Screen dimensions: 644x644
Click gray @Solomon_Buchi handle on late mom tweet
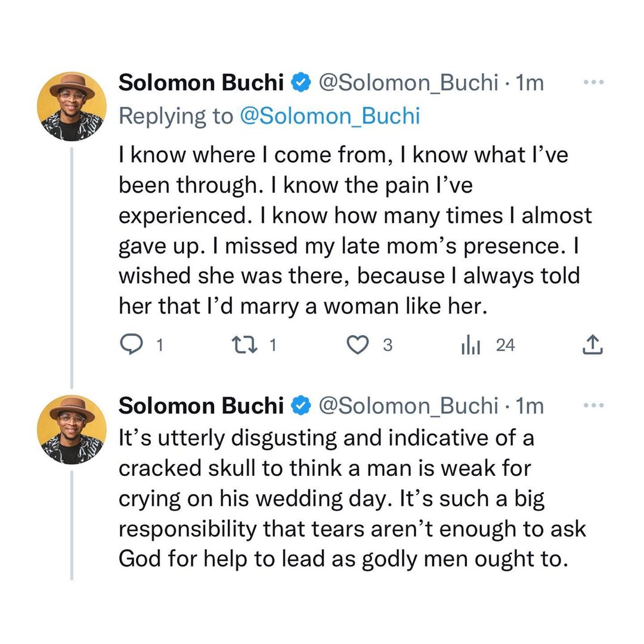(408, 83)
